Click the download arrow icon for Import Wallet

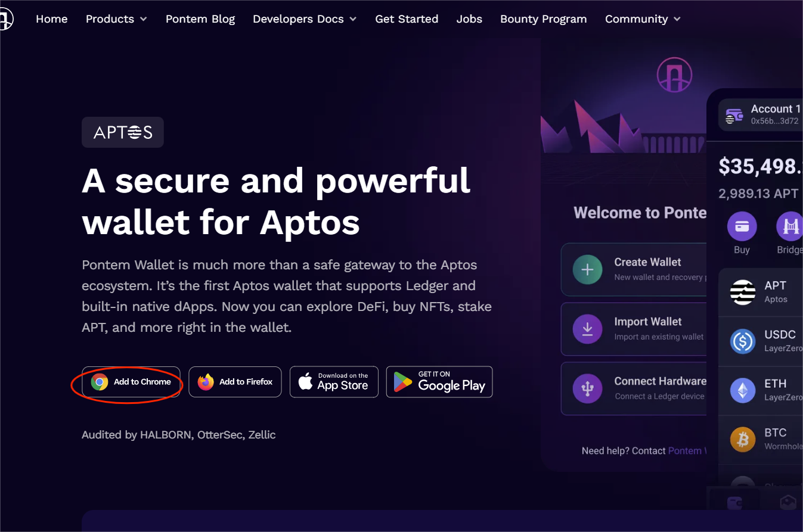587,329
